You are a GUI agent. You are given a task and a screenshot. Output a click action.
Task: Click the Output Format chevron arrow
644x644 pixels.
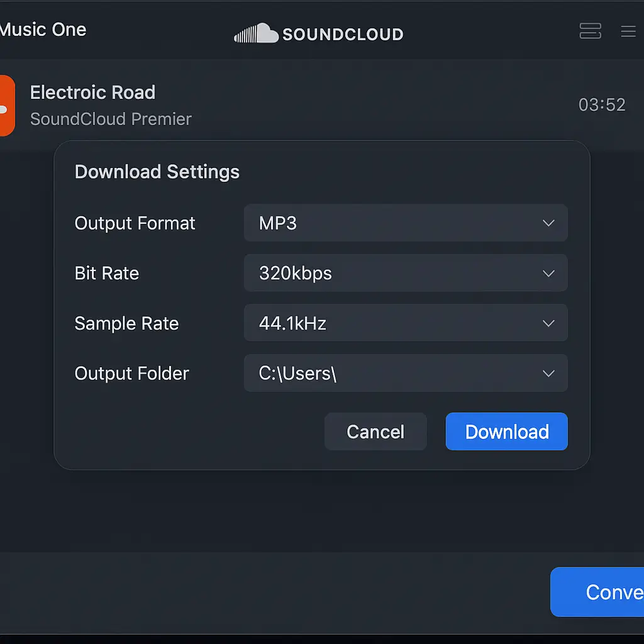pos(548,223)
